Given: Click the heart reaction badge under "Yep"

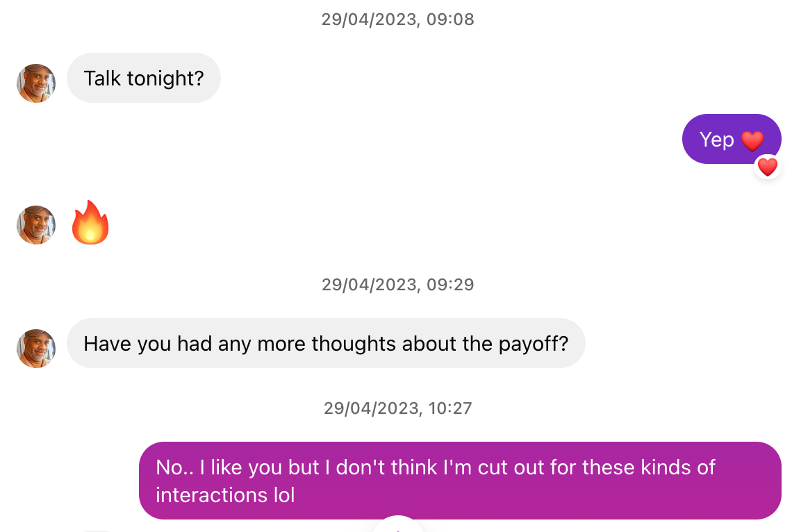Looking at the screenshot, I should click(x=767, y=167).
